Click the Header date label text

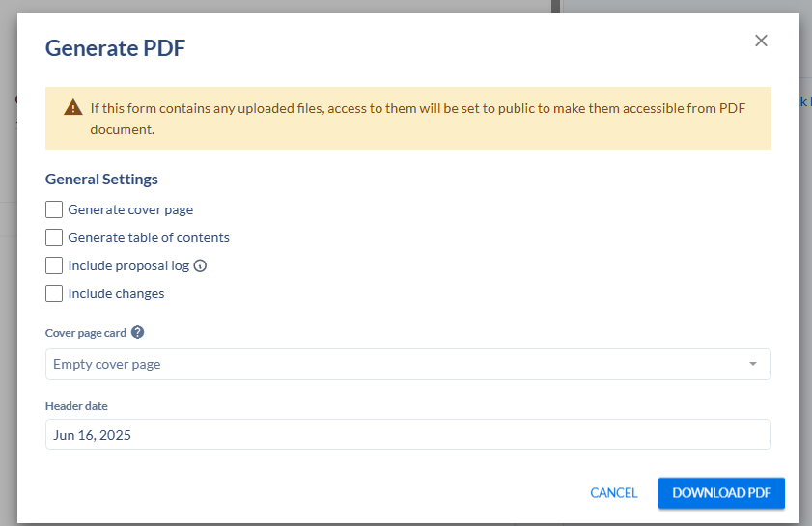[76, 406]
